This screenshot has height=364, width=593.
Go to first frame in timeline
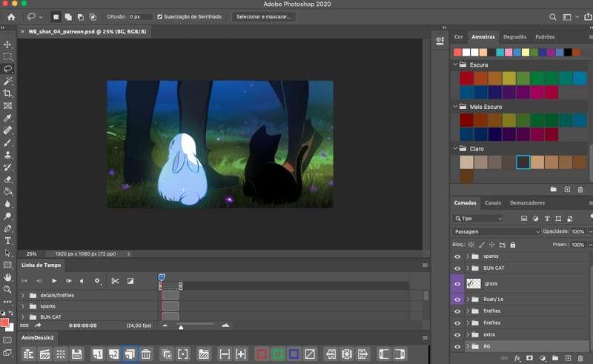tap(24, 281)
